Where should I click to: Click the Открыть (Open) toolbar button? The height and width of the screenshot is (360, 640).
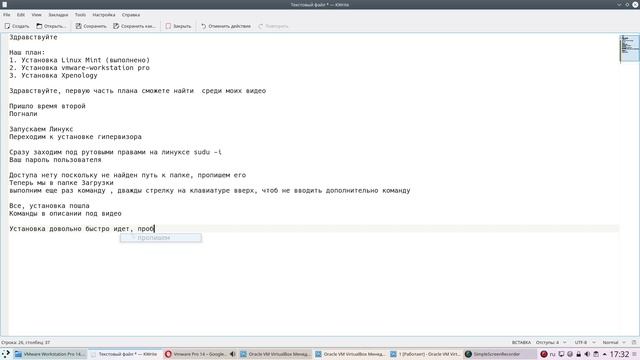pyautogui.click(x=51, y=26)
